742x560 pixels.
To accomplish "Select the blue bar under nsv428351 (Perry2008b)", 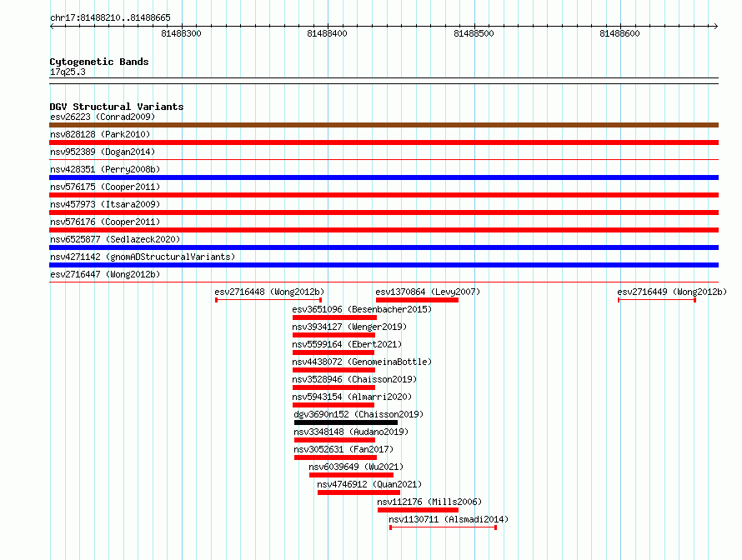I will tap(384, 177).
